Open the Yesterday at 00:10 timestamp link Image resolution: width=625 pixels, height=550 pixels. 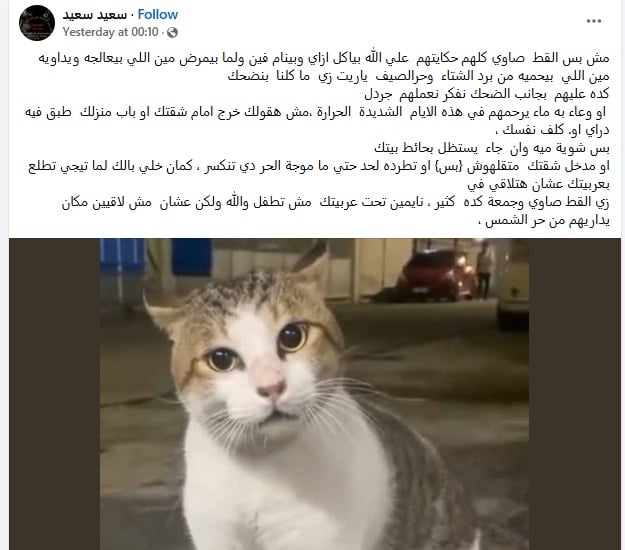(x=110, y=32)
